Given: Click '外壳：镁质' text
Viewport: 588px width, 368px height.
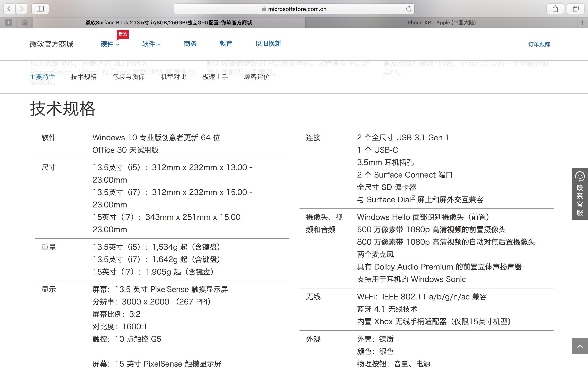Looking at the screenshot, I should tap(375, 339).
